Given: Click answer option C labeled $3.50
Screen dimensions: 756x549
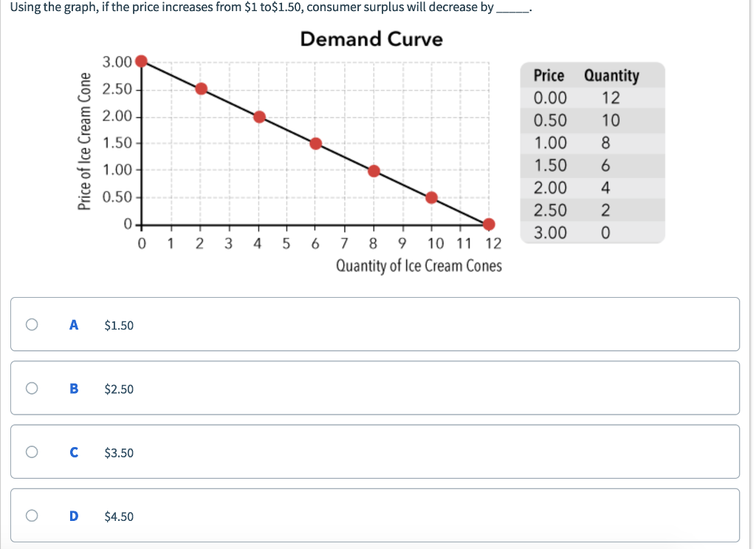Looking at the screenshot, I should tap(118, 451).
